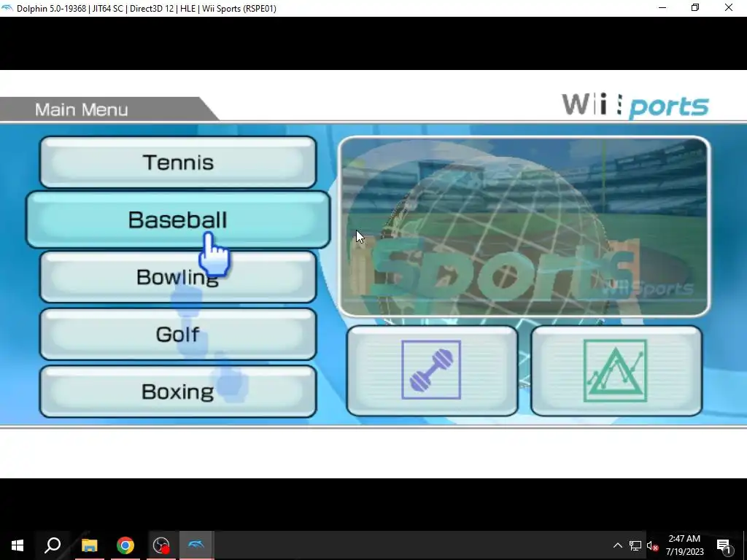Restore down the Dolphin window

pyautogui.click(x=695, y=8)
